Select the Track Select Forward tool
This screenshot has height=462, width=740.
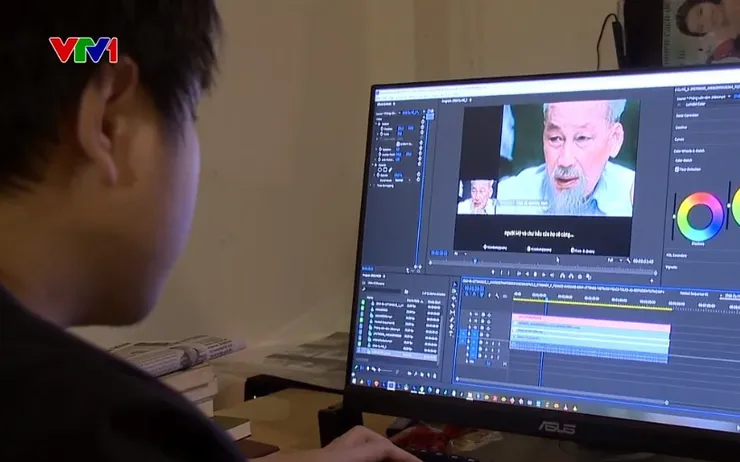click(x=454, y=291)
